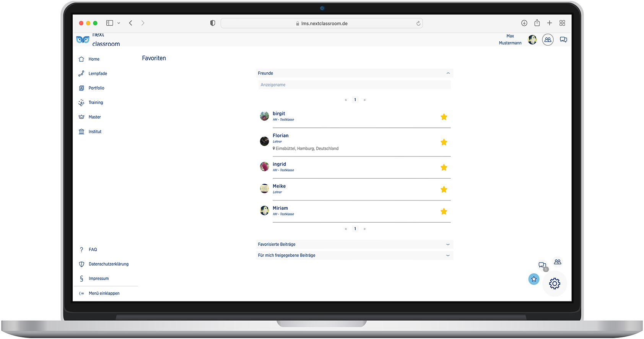Click the settings gear icon
Screen dimensions: 644x339
[x=555, y=284]
